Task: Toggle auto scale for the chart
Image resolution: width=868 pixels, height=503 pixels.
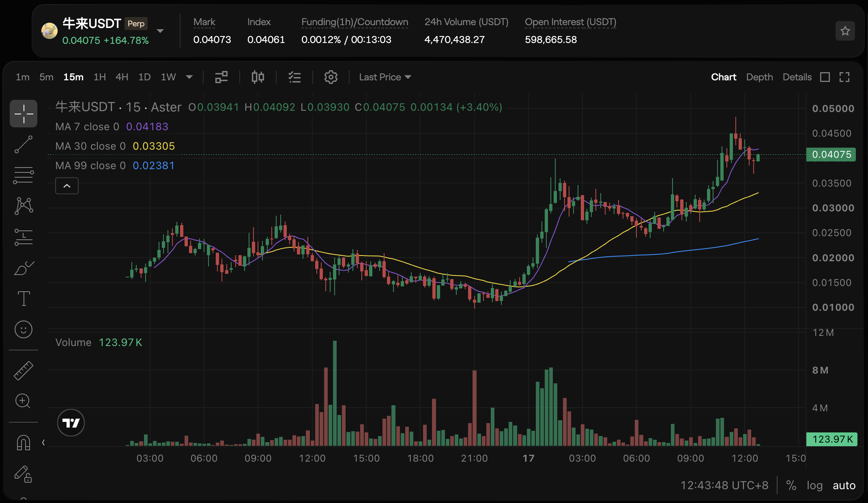Action: (844, 485)
